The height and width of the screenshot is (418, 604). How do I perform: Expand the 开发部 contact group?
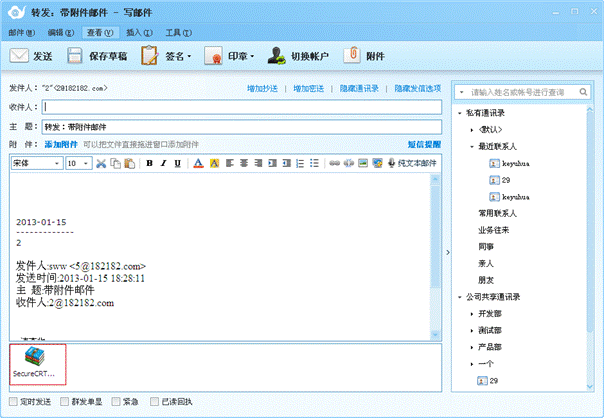pos(471,313)
